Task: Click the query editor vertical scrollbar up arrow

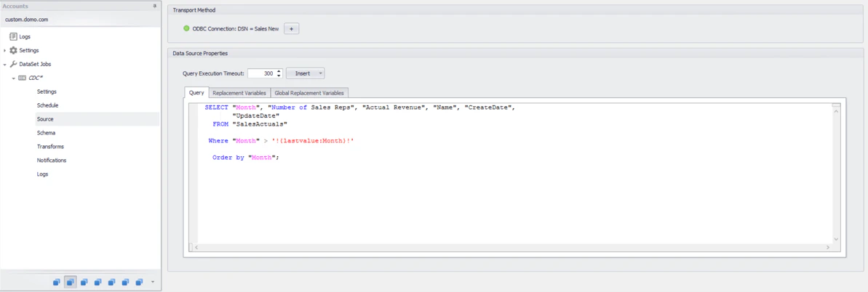Action: click(x=836, y=112)
